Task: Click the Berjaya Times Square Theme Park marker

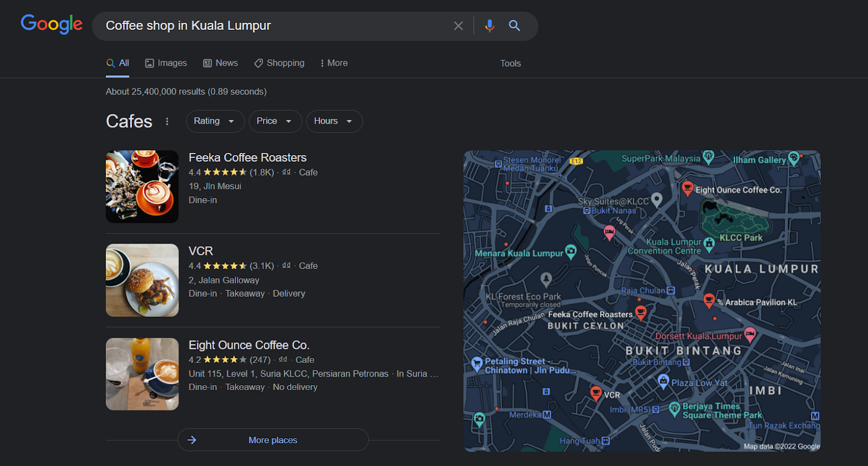Action: click(674, 408)
